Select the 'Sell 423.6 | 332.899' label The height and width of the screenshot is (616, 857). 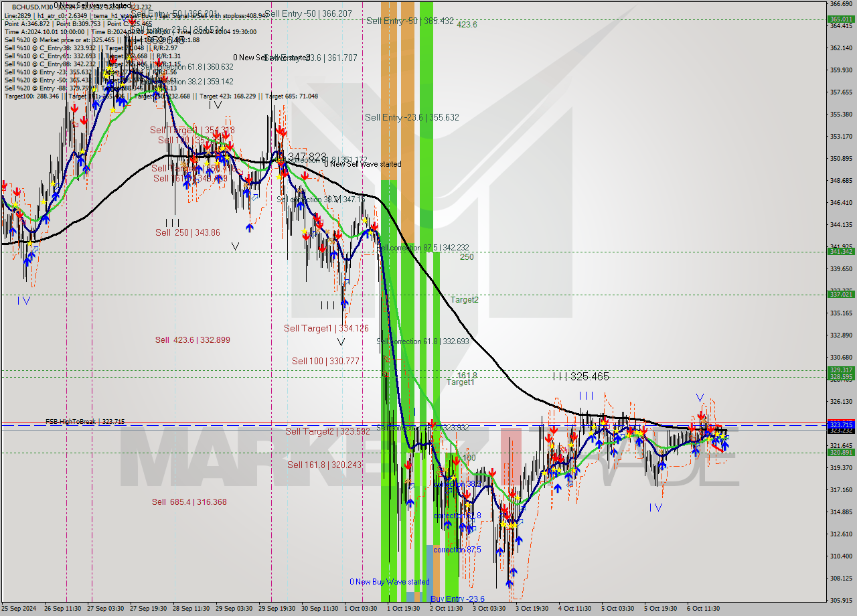click(x=192, y=340)
